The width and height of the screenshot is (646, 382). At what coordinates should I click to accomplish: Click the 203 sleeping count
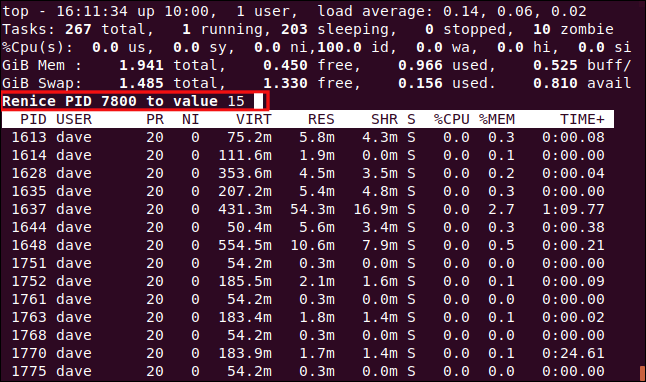[294, 29]
